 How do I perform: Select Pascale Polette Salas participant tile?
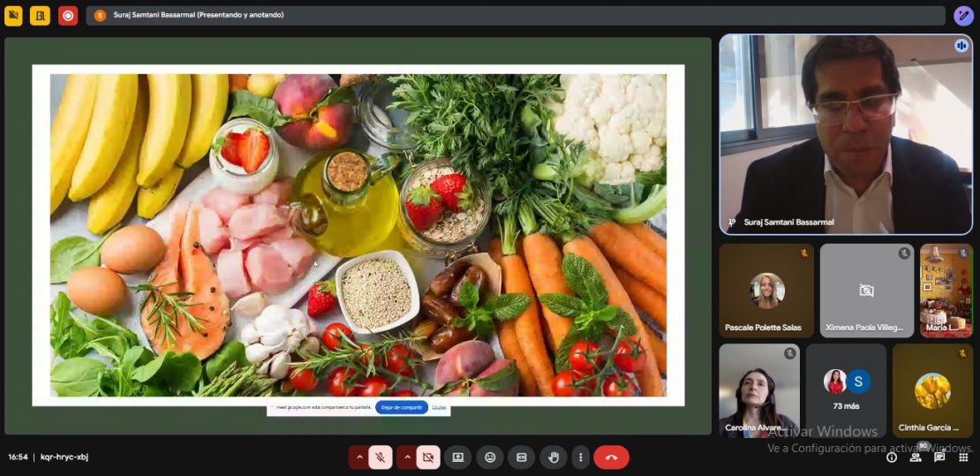click(x=765, y=291)
